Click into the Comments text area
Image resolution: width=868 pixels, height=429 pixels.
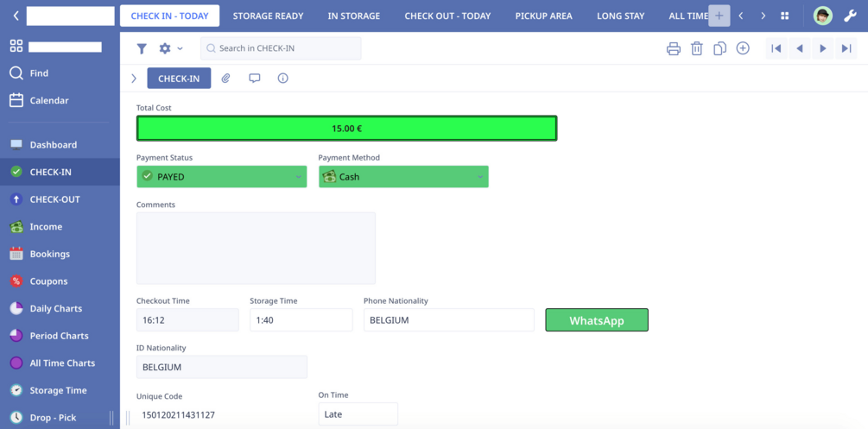click(x=256, y=248)
